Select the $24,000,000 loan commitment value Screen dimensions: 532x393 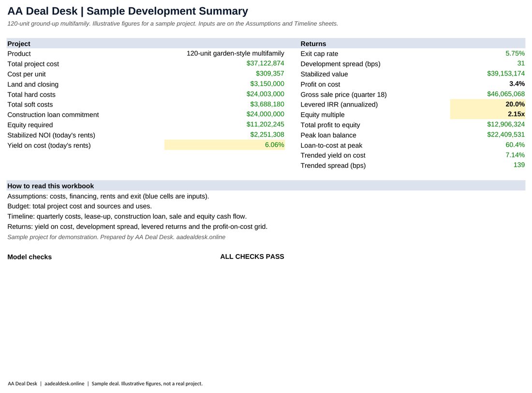(266, 114)
